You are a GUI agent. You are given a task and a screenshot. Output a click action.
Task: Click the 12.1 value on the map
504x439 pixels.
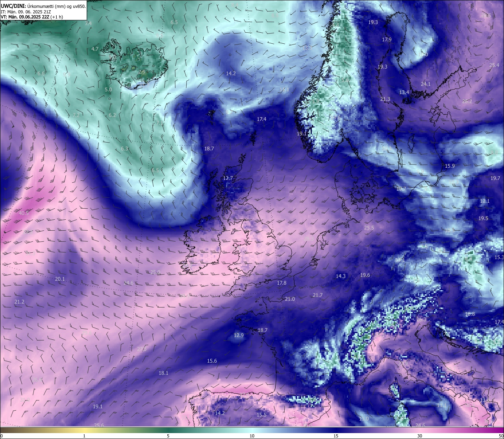pos(485,201)
